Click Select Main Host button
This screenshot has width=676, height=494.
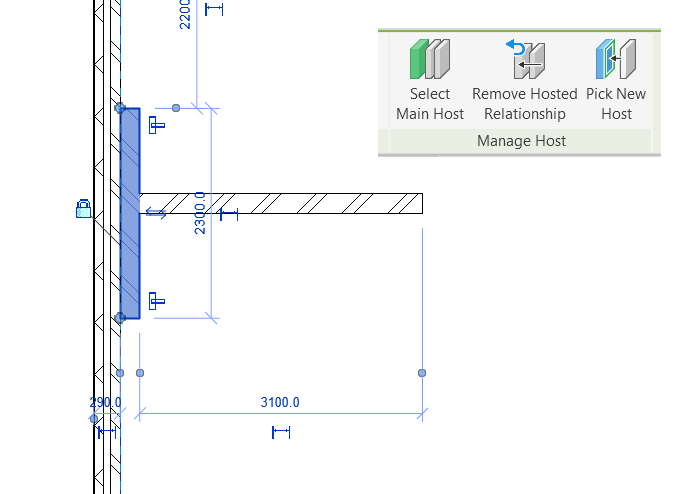pos(430,80)
